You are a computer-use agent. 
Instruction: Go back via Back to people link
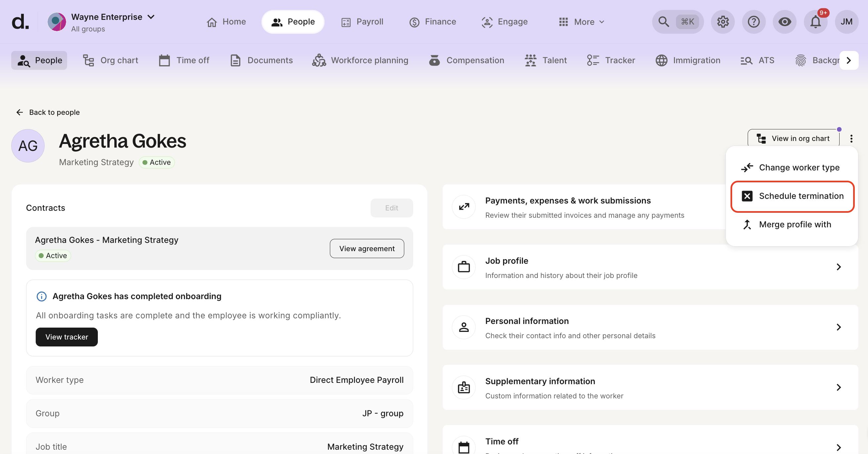[48, 112]
